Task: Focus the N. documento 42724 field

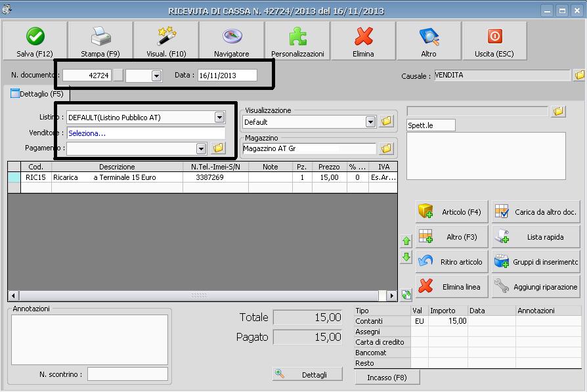Action: tap(87, 76)
